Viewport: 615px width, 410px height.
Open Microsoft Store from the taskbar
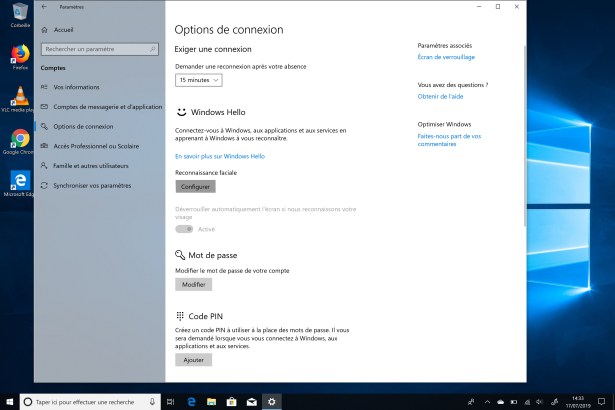point(231,402)
